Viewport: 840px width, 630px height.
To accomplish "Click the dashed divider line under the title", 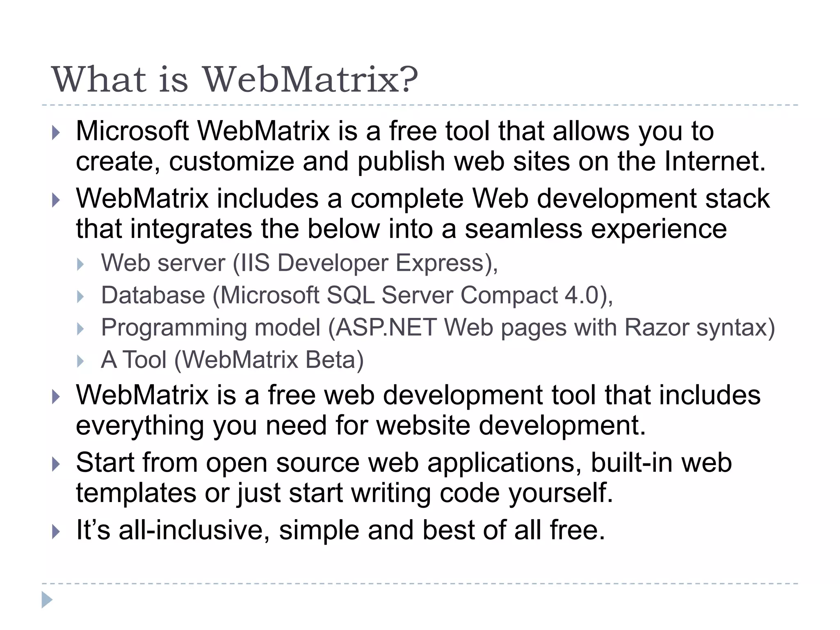I will [420, 105].
